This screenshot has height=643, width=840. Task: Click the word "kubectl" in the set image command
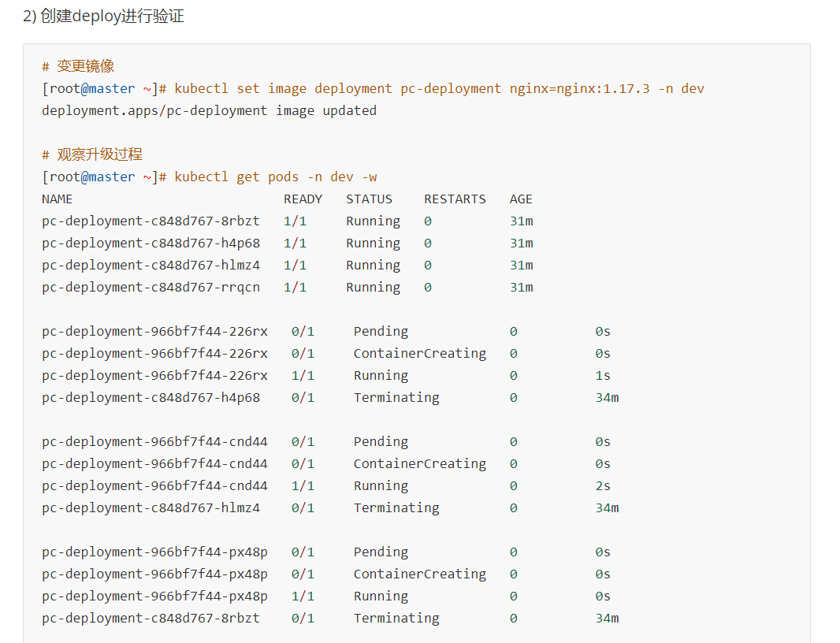(201, 88)
